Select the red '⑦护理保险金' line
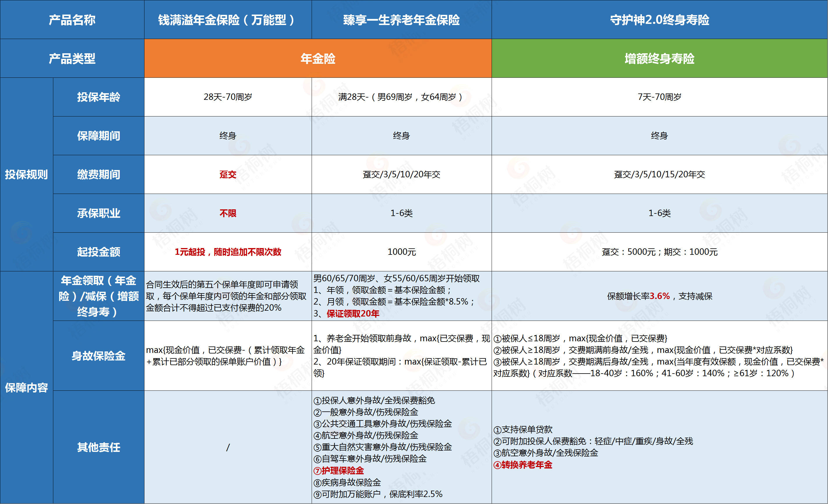 (x=339, y=471)
